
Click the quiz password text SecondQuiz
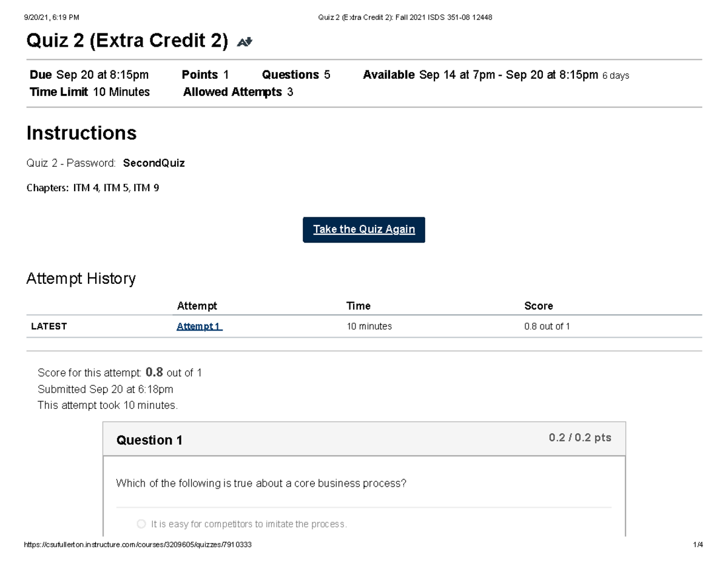pos(153,163)
